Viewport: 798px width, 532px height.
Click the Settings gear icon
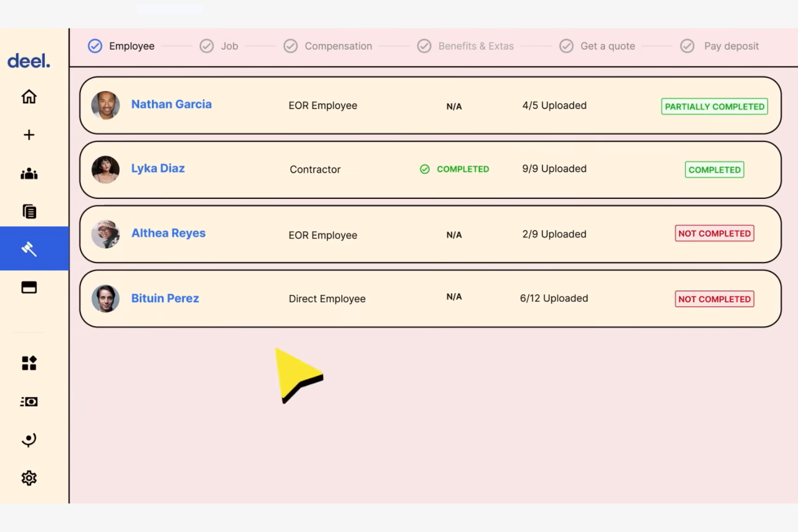click(x=29, y=478)
